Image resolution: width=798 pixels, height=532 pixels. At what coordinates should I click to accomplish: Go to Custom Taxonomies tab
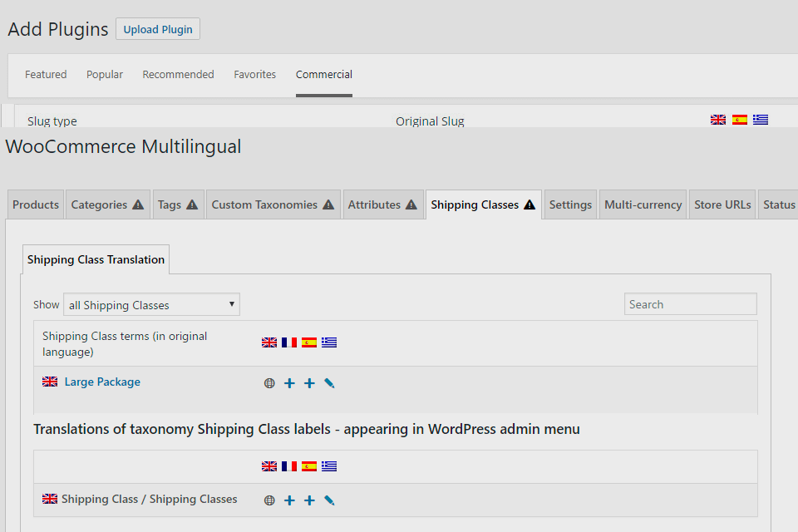(x=273, y=204)
